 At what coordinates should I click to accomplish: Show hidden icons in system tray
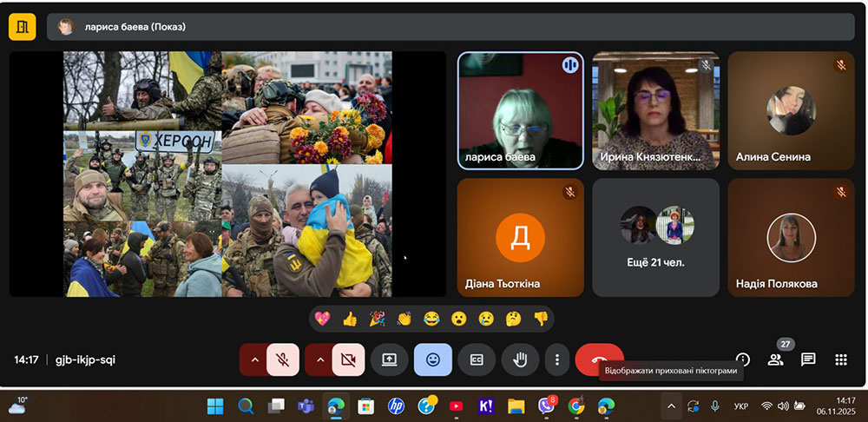click(670, 406)
